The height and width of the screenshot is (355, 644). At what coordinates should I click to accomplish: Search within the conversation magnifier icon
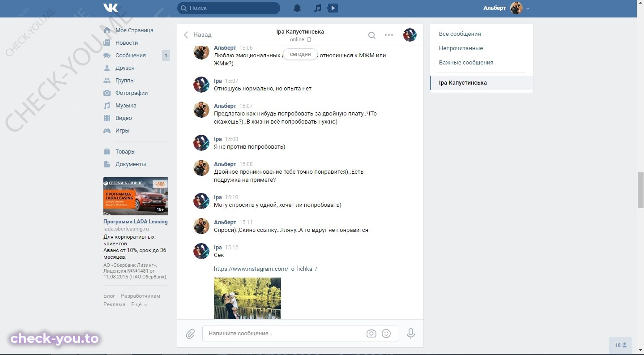pyautogui.click(x=372, y=35)
